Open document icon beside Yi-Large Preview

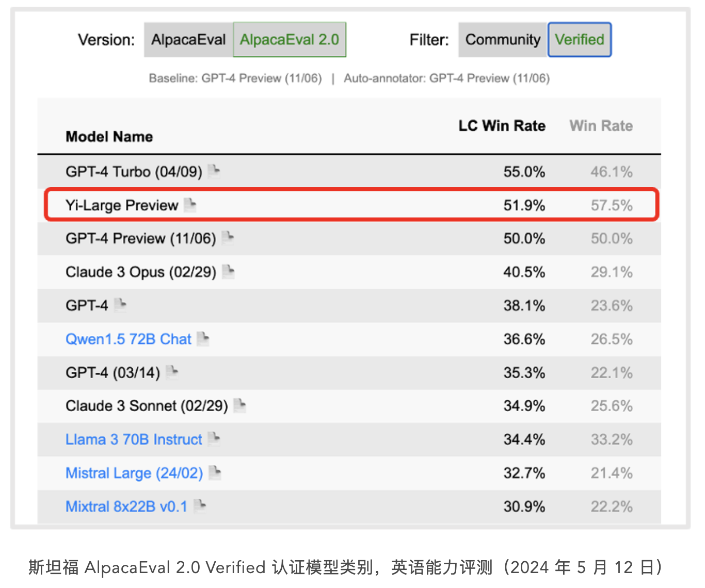tap(190, 204)
